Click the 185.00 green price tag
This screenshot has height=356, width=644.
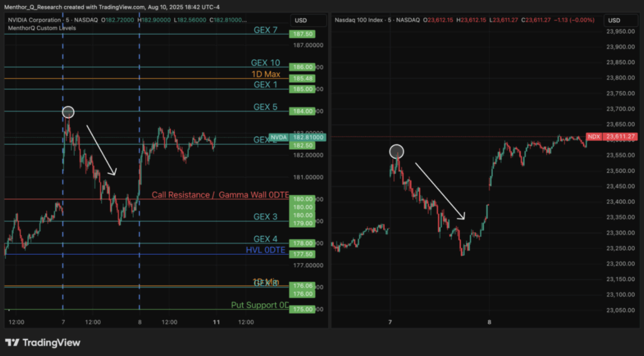tap(303, 89)
